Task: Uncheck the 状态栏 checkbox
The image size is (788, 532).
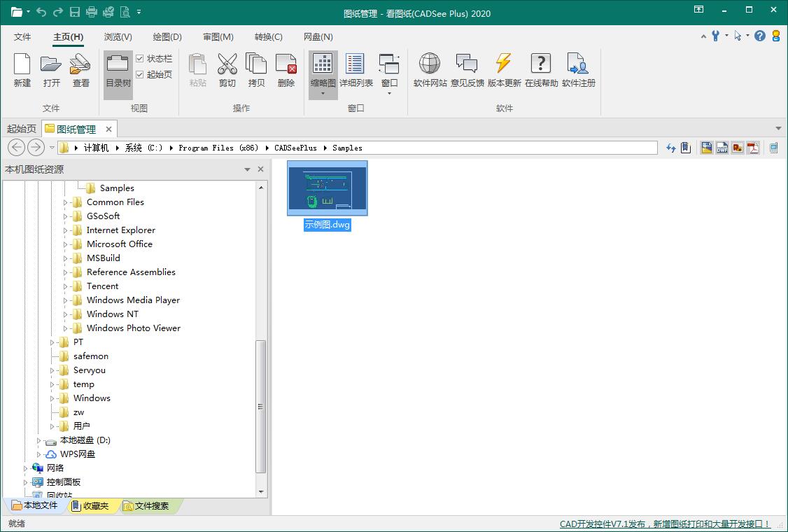Action: click(140, 59)
